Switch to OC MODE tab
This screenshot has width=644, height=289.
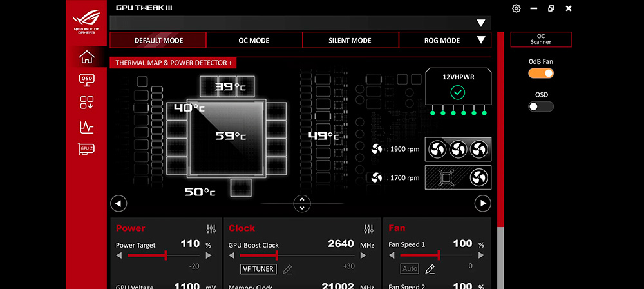pos(254,41)
